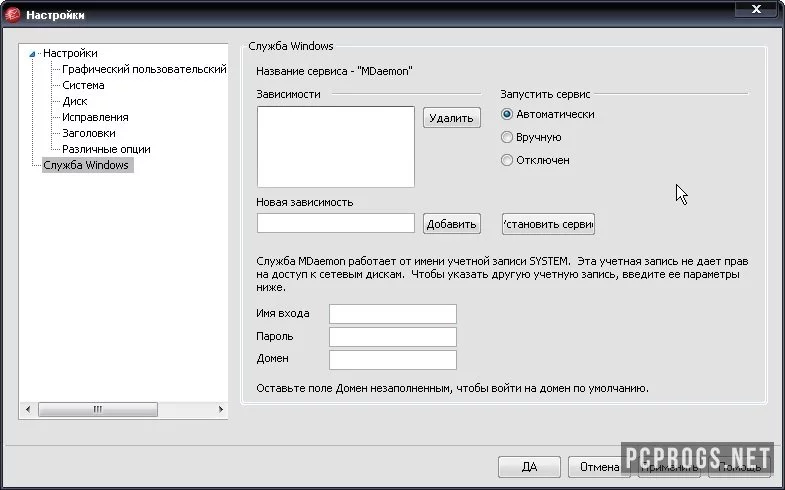Click the Служба Windows group box title

pyautogui.click(x=291, y=46)
